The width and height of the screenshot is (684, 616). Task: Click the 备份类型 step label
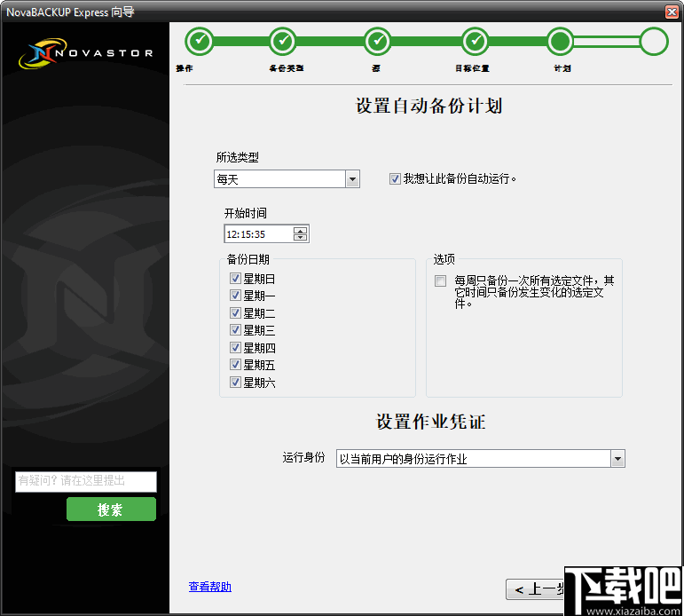pos(287,68)
